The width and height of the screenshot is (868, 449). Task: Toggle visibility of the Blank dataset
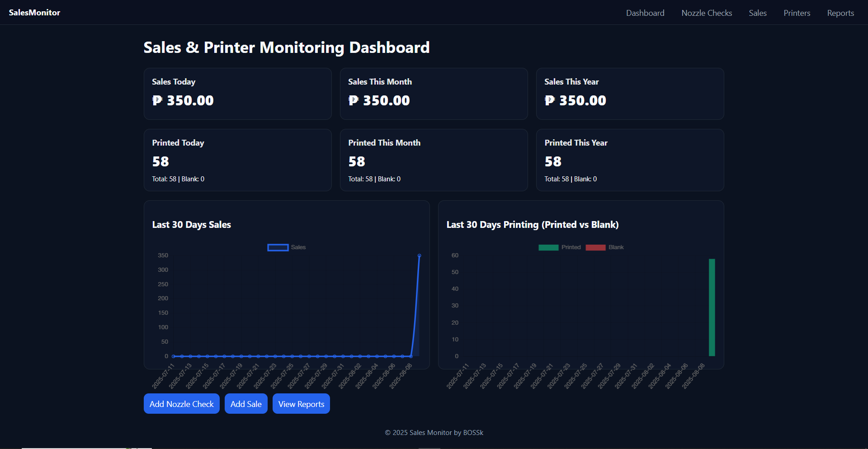click(x=616, y=247)
